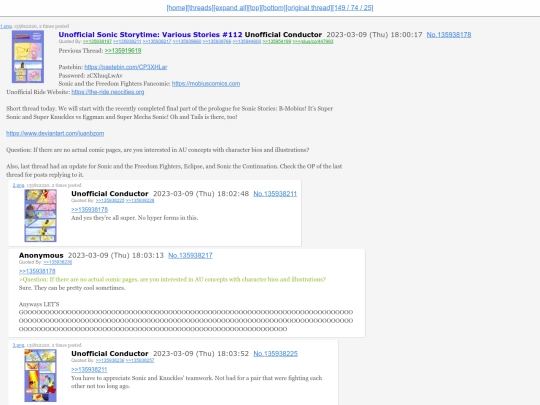Click >>135938211 in the OP's Quoted By list
Image resolution: width=540 pixels, height=405 pixels.
click(x=127, y=41)
